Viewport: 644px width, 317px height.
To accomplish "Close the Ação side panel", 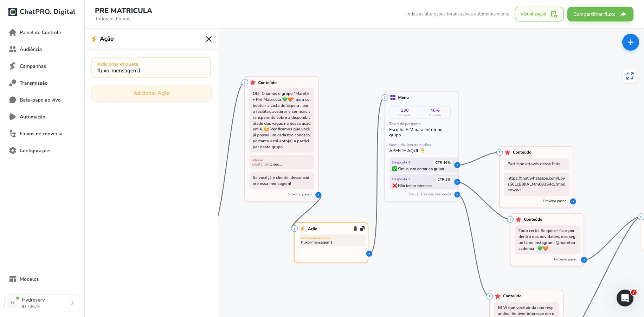I will (x=209, y=39).
